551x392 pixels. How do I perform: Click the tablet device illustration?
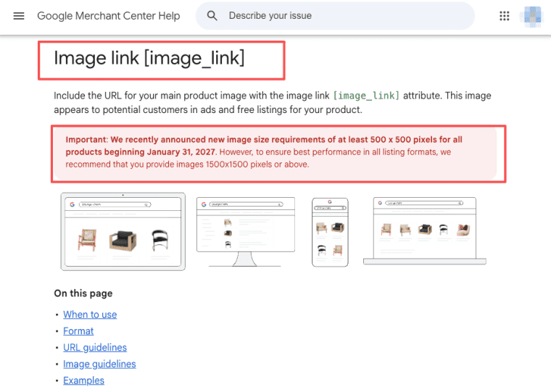click(123, 231)
